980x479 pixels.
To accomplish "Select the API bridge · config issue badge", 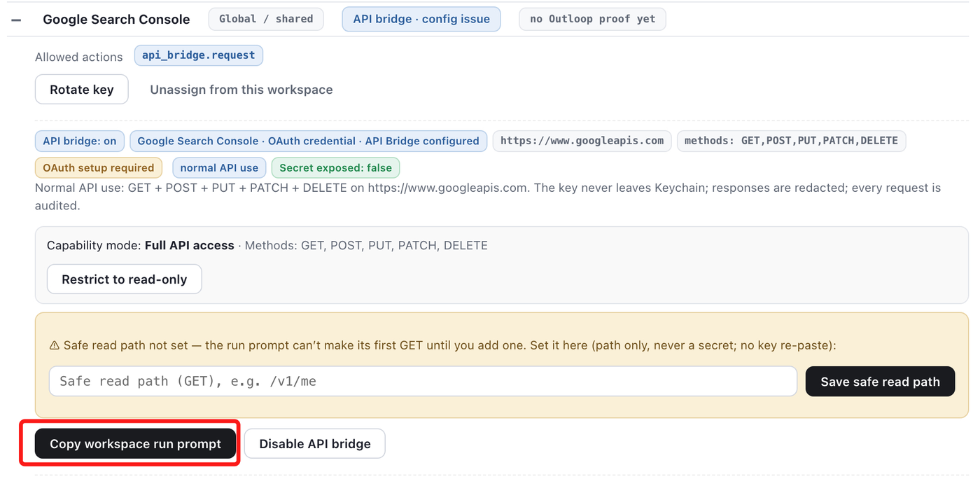I will pos(421,19).
